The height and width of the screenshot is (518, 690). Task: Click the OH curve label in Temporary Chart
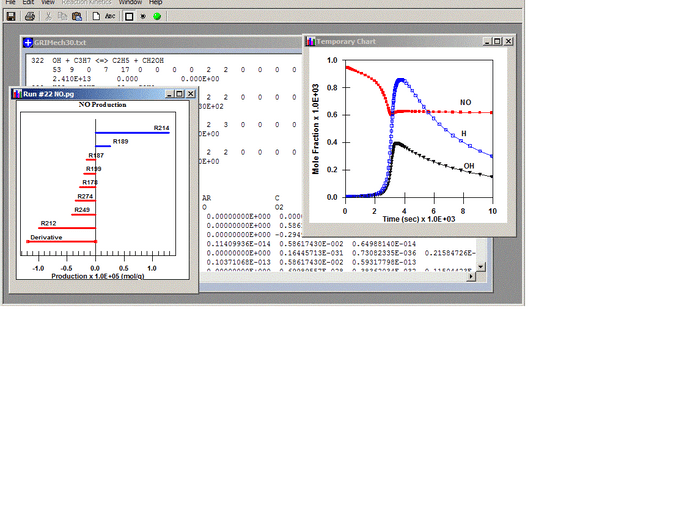[469, 166]
